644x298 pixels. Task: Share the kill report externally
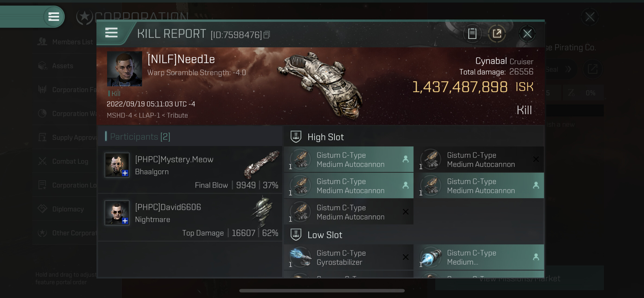click(x=497, y=33)
